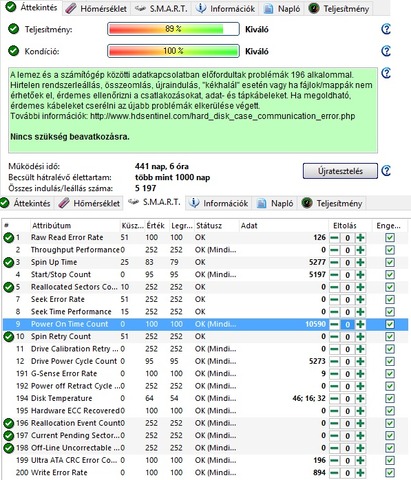Uncheck the enable box for Seek Error Rate
Viewport: 411px width, 480px height.
click(x=390, y=299)
